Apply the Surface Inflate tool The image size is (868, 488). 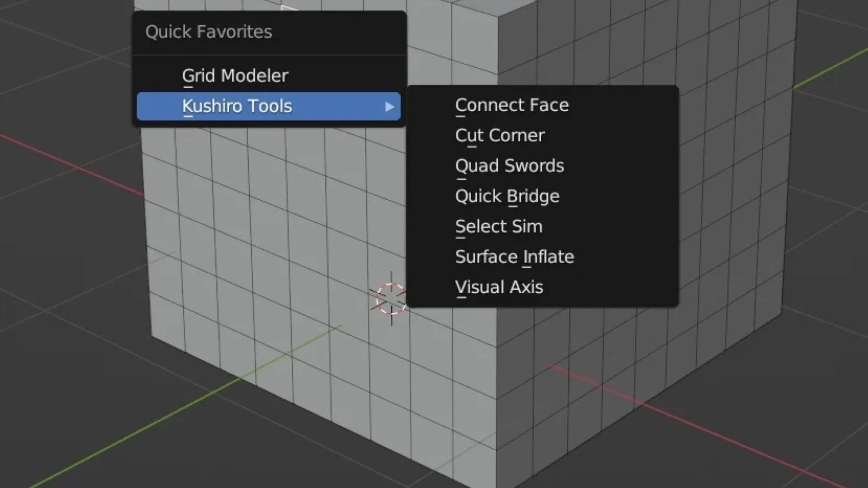pos(542,257)
